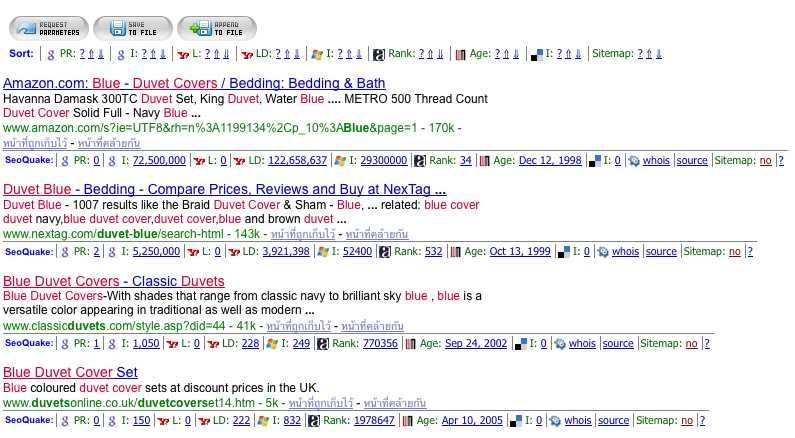Click the Alexa icon beside Rank 34
Viewport: 795px width, 438px height.
[x=419, y=161]
